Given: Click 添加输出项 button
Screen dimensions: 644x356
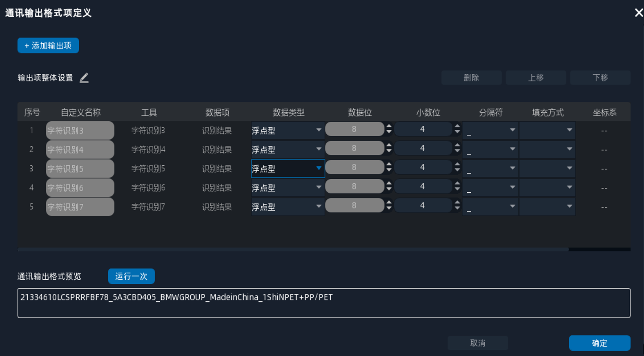Looking at the screenshot, I should click(48, 45).
